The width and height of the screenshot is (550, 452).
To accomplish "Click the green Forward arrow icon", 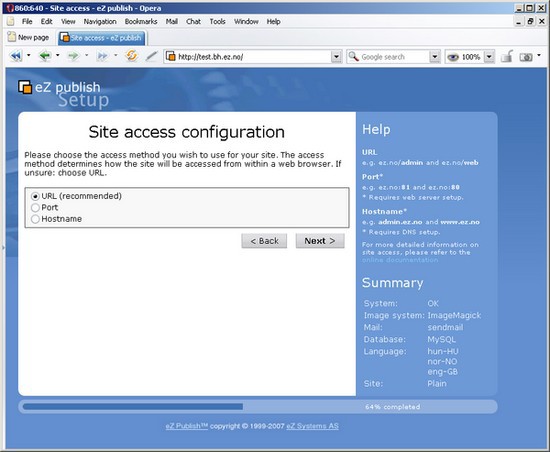I will click(x=73, y=56).
